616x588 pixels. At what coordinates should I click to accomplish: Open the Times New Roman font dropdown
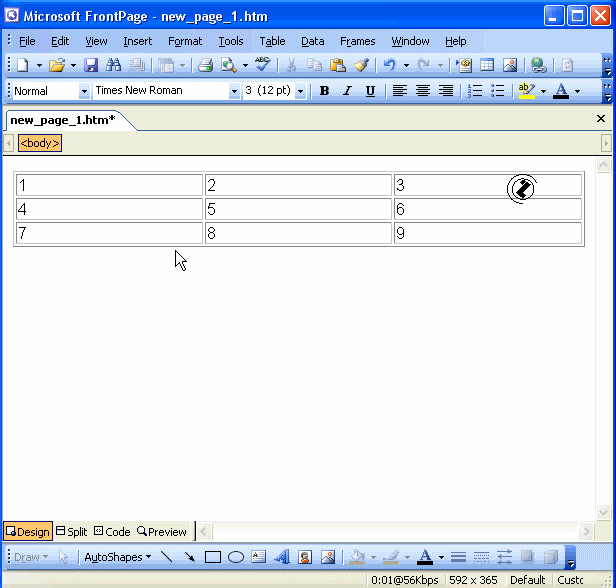[x=234, y=91]
